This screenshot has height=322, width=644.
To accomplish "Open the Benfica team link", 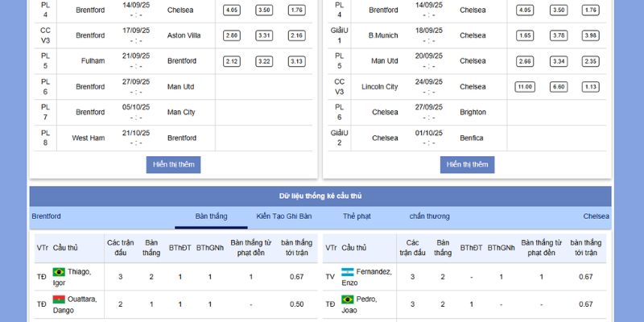I will (472, 138).
